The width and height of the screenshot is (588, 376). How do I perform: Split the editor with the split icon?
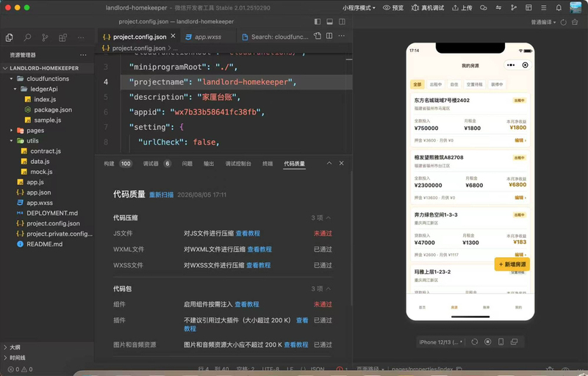(329, 36)
